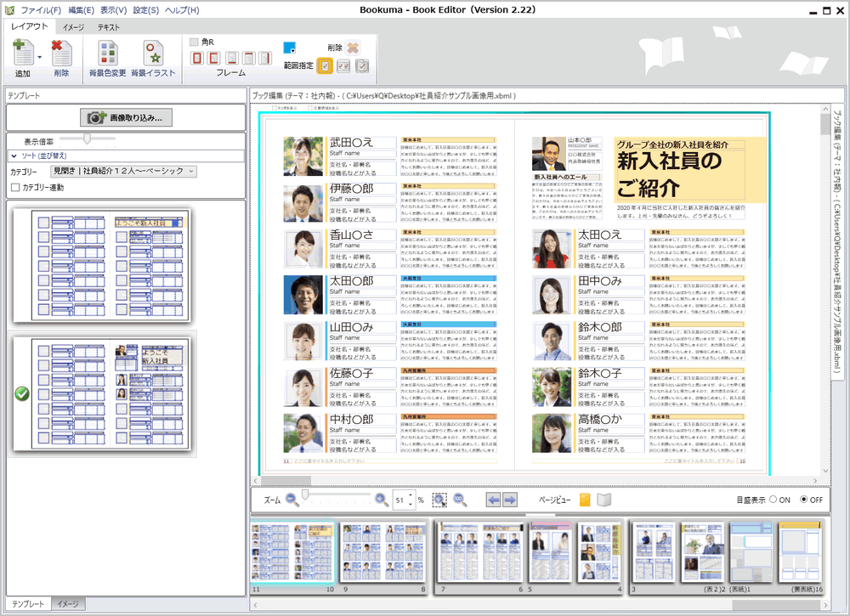Click the zoom in magnifier icon
850x616 pixels.
click(382, 500)
